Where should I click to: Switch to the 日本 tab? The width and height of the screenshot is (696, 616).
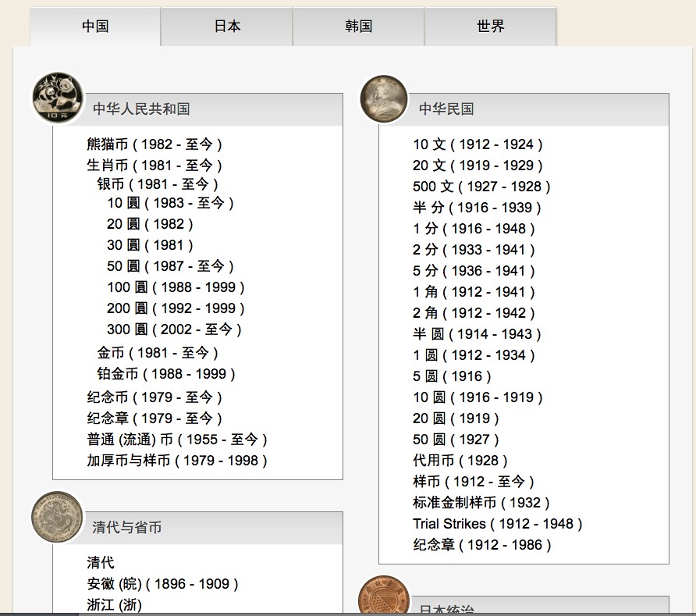pyautogui.click(x=227, y=27)
